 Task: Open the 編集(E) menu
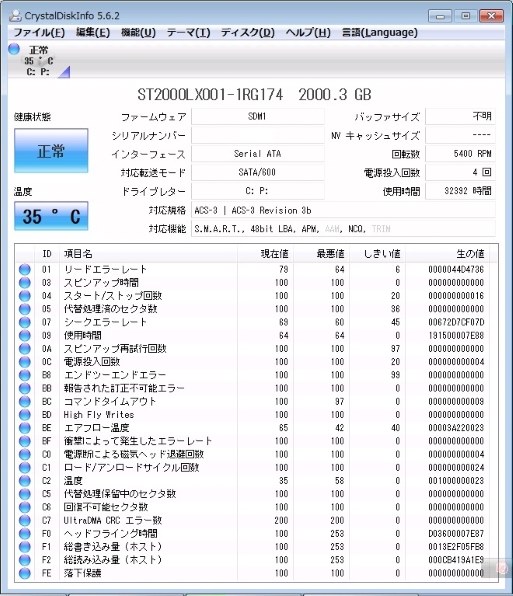[x=93, y=33]
